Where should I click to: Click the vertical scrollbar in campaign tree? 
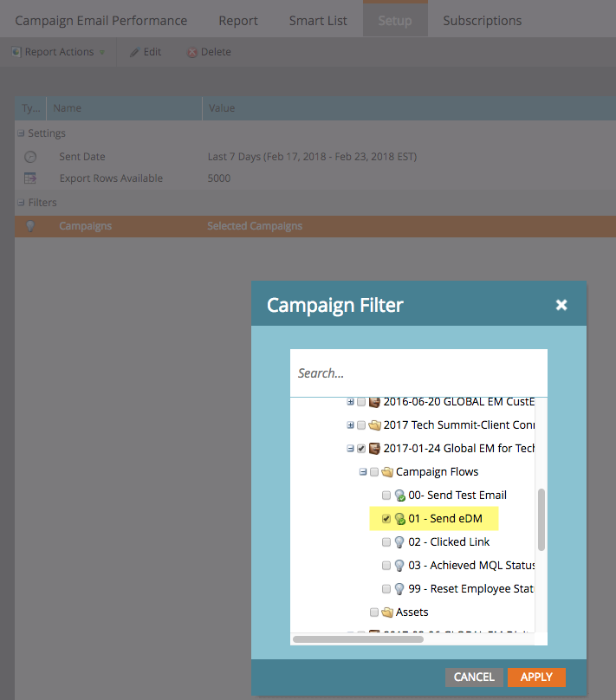541,520
